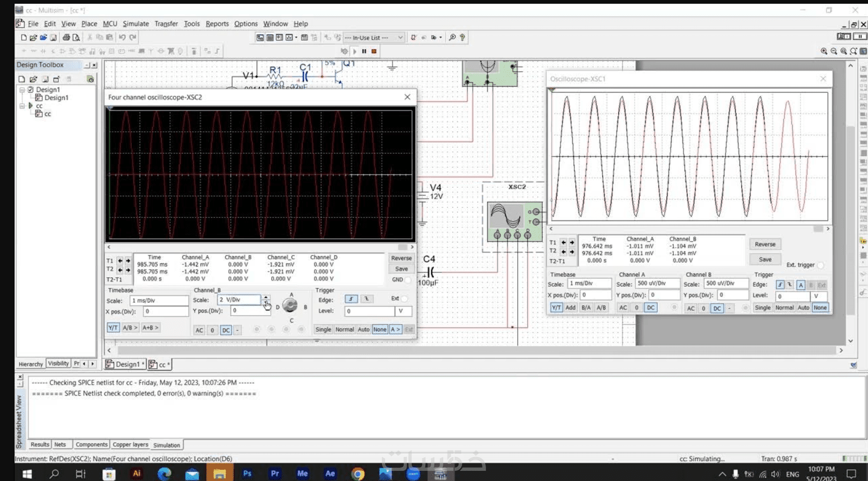Screen dimensions: 868x481
Task: Pause the running simulation
Action: tap(364, 51)
